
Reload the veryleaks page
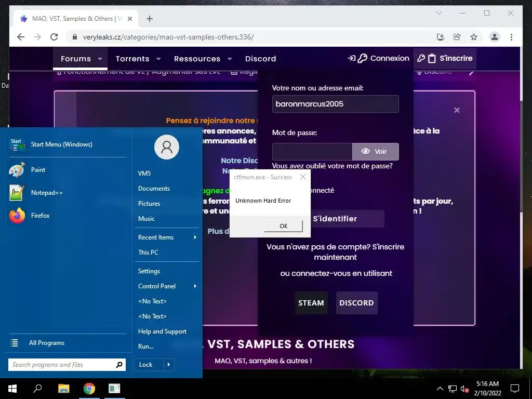[54, 37]
